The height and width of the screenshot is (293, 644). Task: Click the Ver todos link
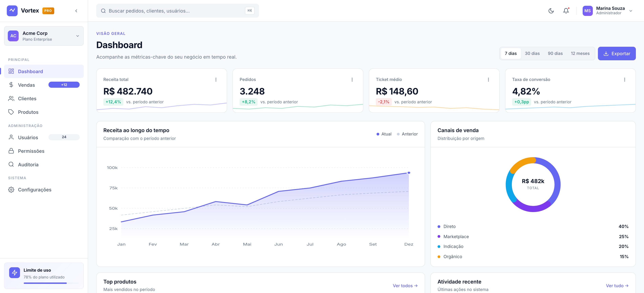[x=405, y=286]
